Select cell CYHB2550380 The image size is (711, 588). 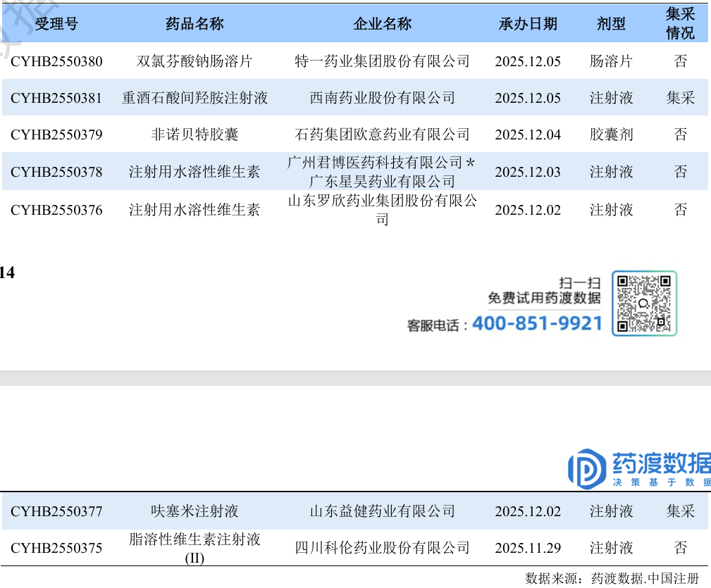click(x=56, y=61)
